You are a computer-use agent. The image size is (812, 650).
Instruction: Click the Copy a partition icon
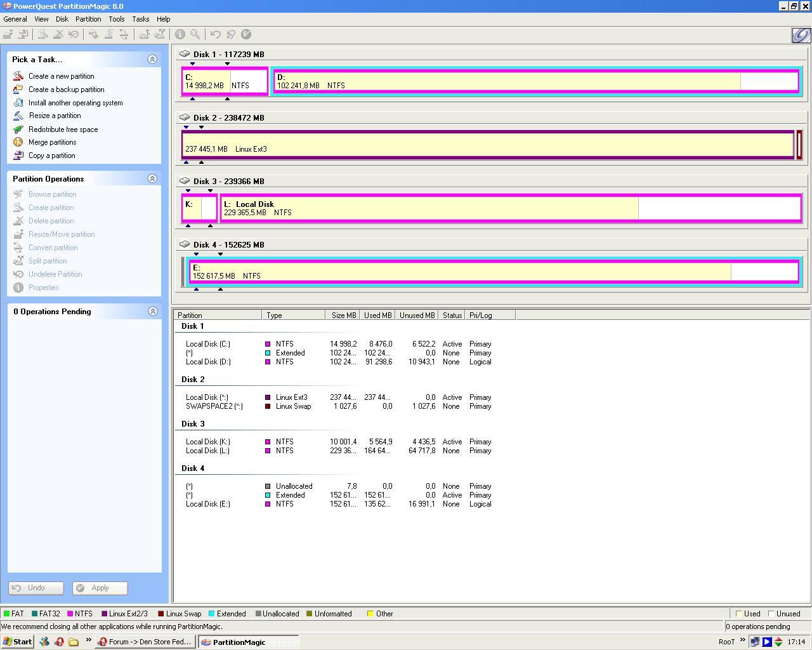pos(18,156)
